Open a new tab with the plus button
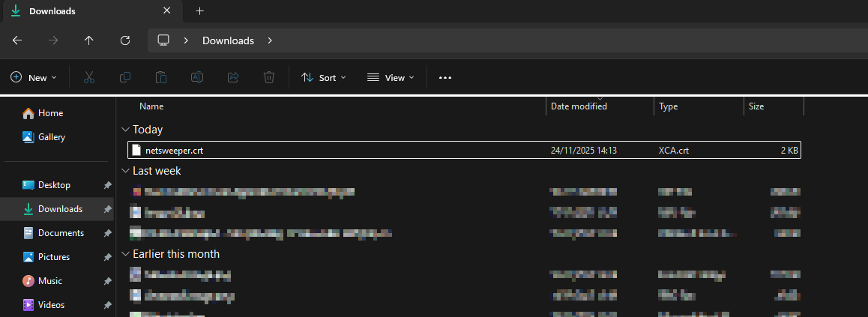The width and height of the screenshot is (868, 317). click(200, 11)
